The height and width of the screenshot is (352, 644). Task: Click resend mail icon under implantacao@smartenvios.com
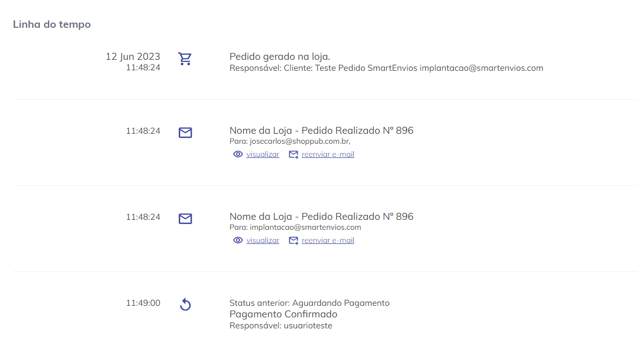point(293,240)
